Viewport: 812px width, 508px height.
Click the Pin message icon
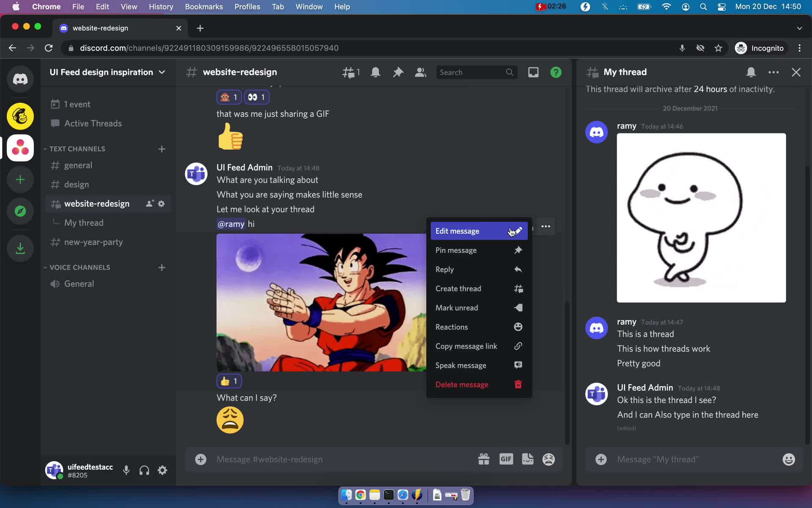517,250
